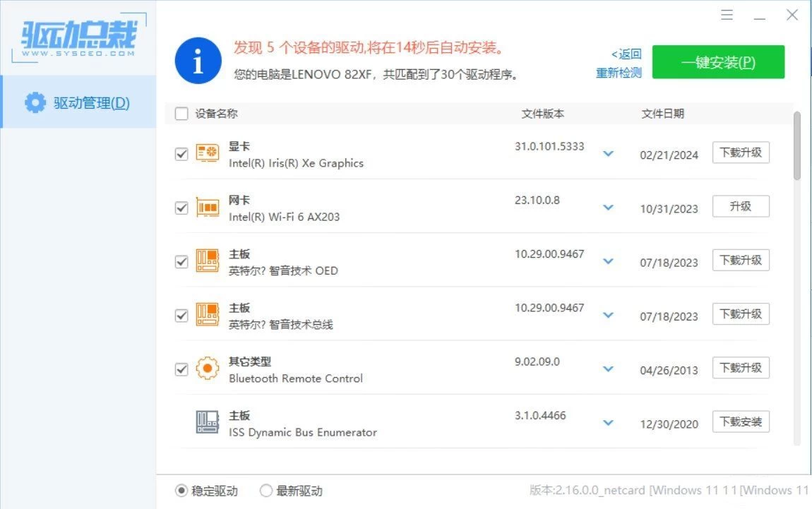Click version number 23.10.0.8

537,200
